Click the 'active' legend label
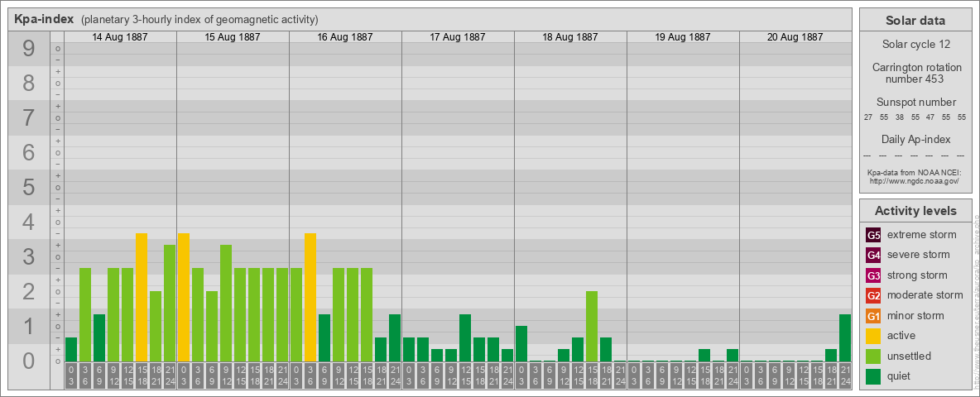 [901, 336]
